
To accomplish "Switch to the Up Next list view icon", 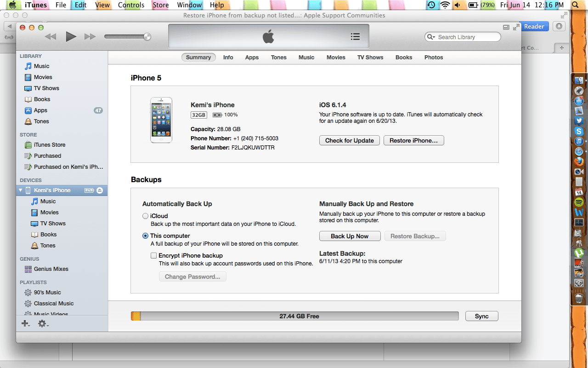I will point(355,36).
